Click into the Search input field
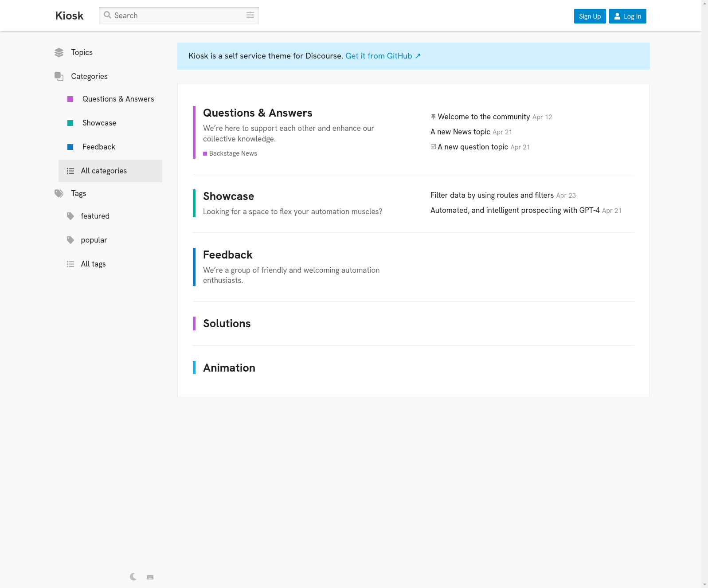 (x=177, y=16)
